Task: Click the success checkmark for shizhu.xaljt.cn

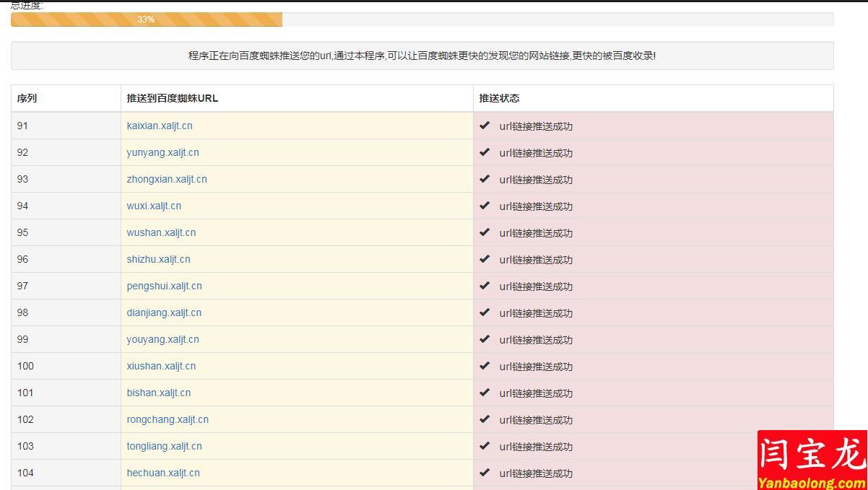Action: (x=485, y=259)
